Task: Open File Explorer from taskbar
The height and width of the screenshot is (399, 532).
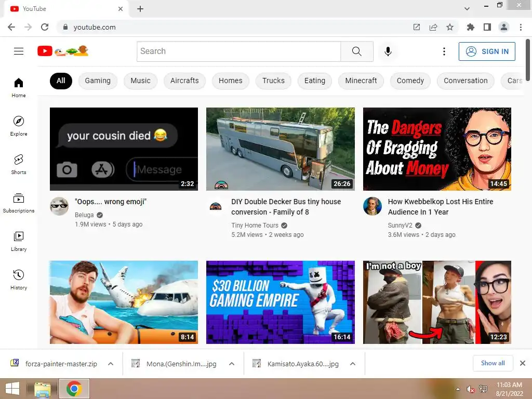Action: pos(42,389)
